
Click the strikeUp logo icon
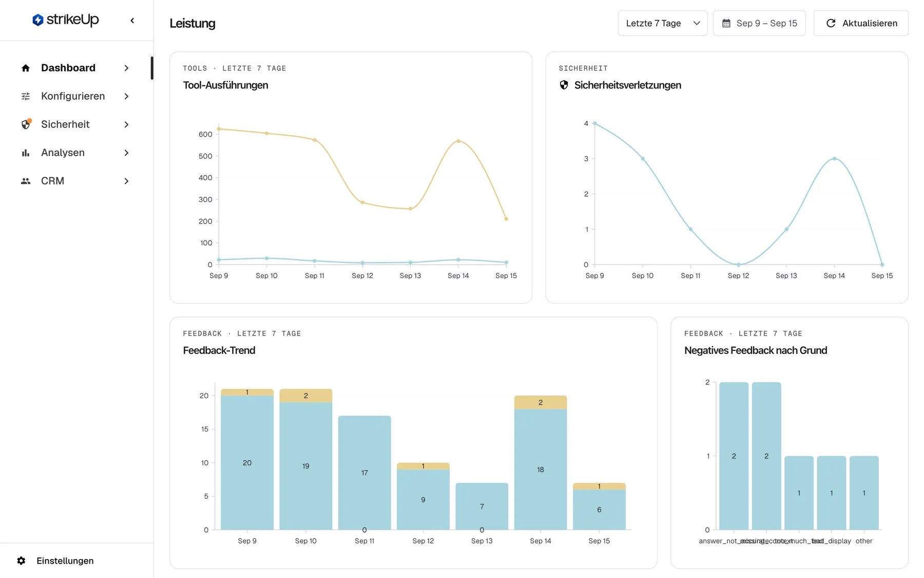pyautogui.click(x=37, y=20)
